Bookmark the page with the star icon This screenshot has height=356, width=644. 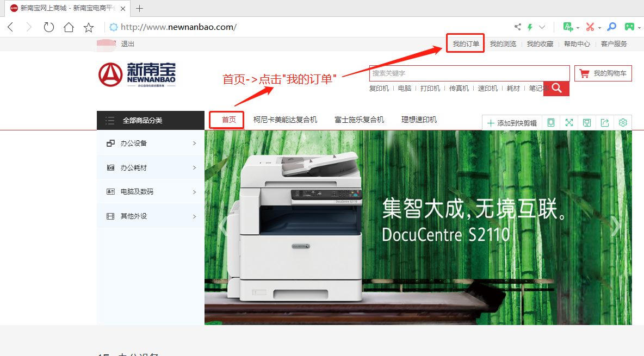tap(88, 27)
